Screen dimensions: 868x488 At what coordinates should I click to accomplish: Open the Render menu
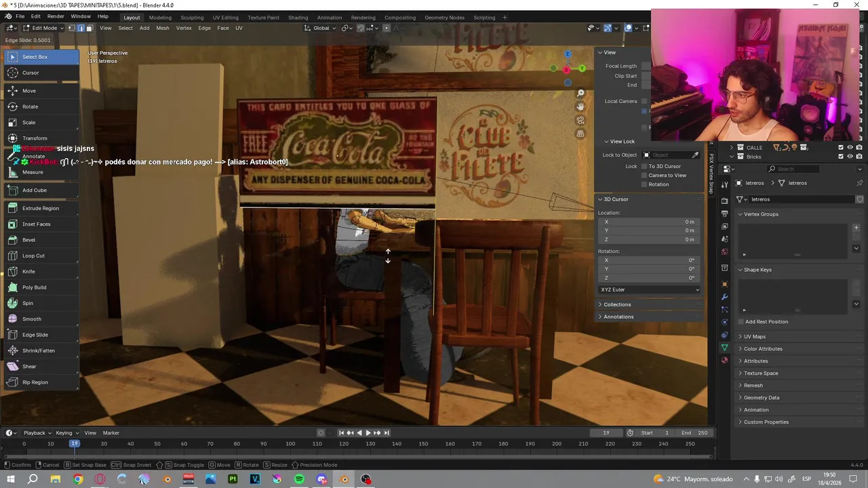[x=56, y=16]
